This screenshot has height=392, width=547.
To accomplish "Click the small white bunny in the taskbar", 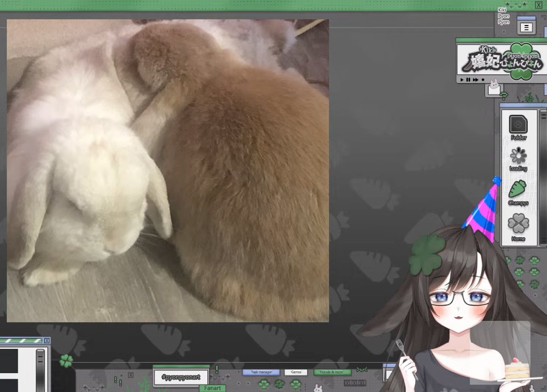I will click(x=318, y=388).
